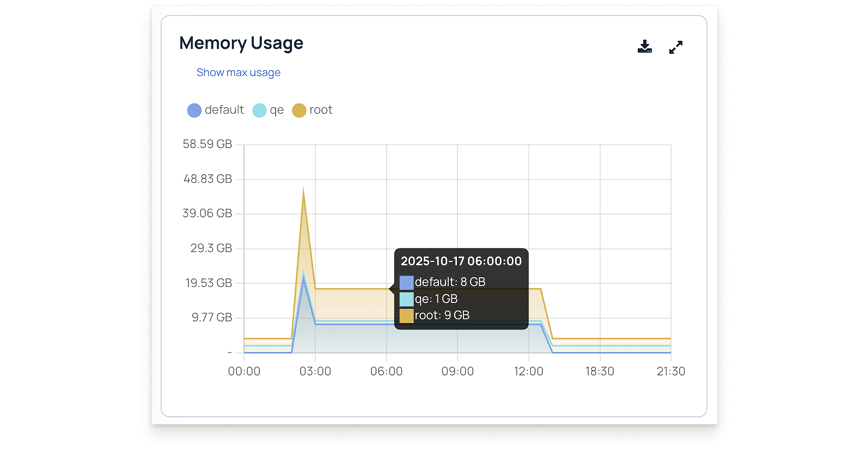Click the yellow root swatch in the tooltip
The height and width of the screenshot is (450, 868).
407,316
